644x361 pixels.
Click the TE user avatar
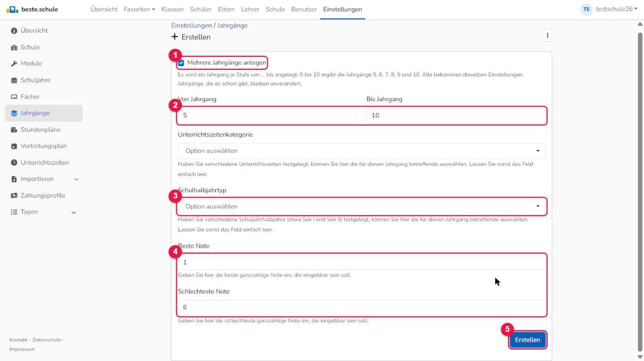[586, 10]
